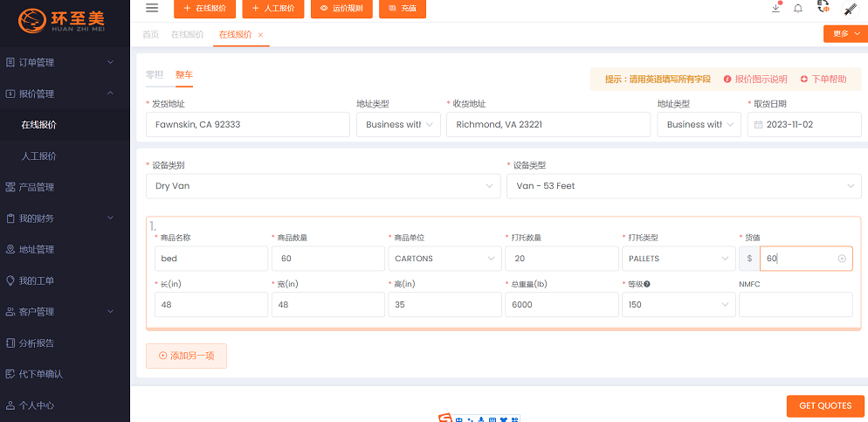
Task: Switch to the 零担 tab
Action: click(x=155, y=76)
